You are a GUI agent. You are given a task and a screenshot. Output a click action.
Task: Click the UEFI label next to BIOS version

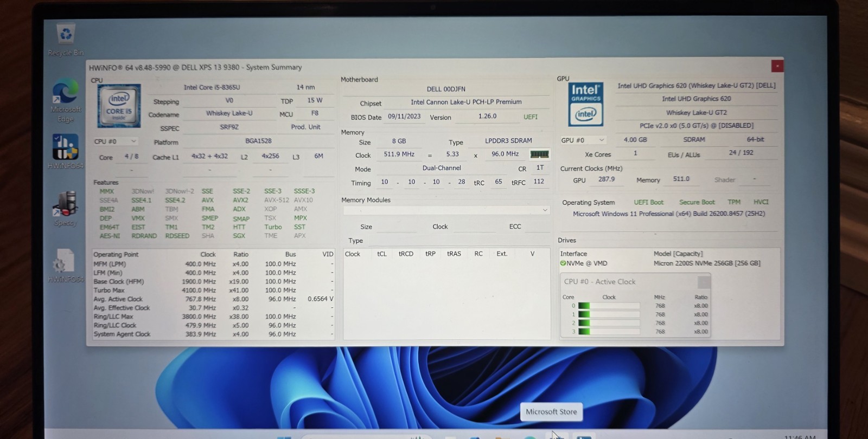531,117
